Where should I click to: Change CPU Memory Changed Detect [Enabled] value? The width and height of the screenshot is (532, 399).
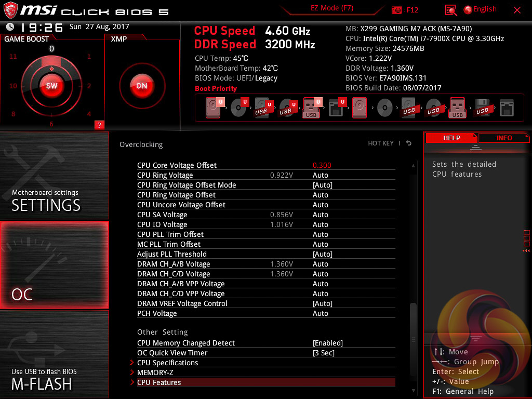(327, 343)
